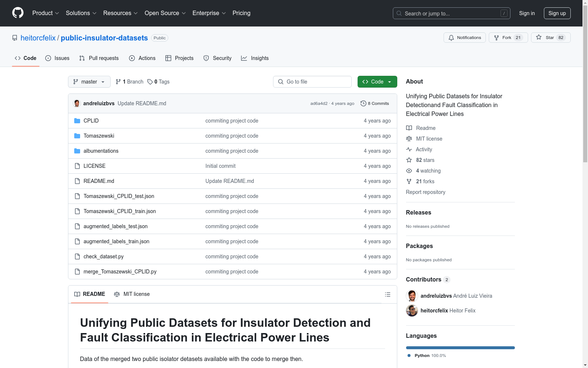The height and width of the screenshot is (368, 588).
Task: Open the heitorcfelix owner link
Action: 38,38
